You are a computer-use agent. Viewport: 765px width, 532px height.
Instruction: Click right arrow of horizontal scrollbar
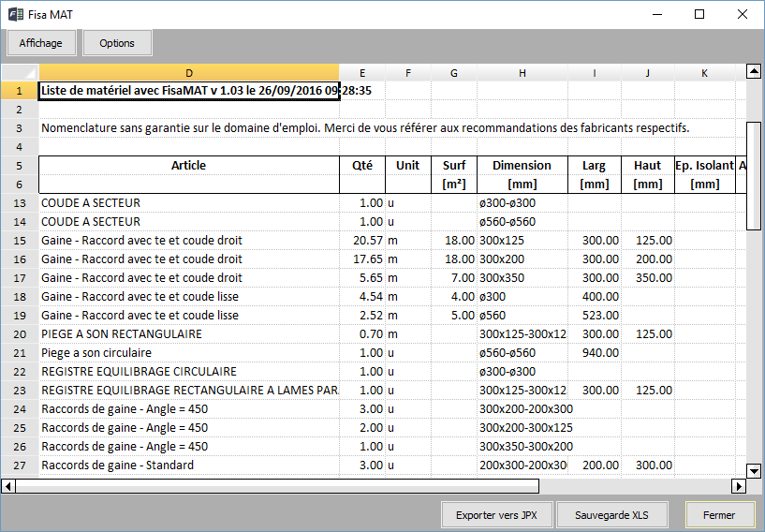pyautogui.click(x=738, y=486)
